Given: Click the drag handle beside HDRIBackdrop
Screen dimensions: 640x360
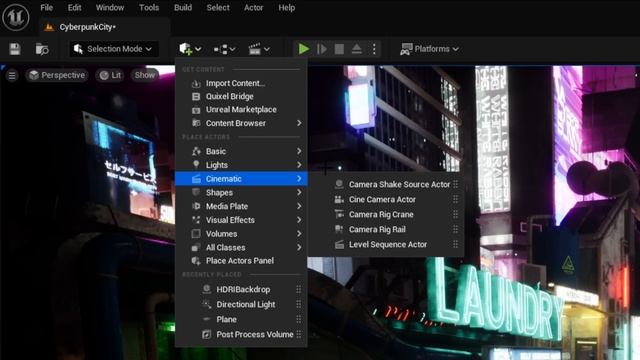Looking at the screenshot, I should coord(299,289).
